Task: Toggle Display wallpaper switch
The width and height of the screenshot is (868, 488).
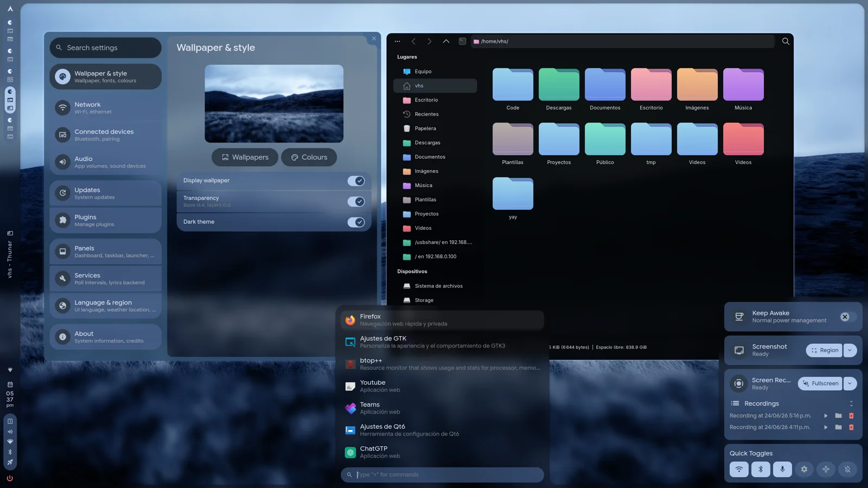Action: tap(356, 181)
